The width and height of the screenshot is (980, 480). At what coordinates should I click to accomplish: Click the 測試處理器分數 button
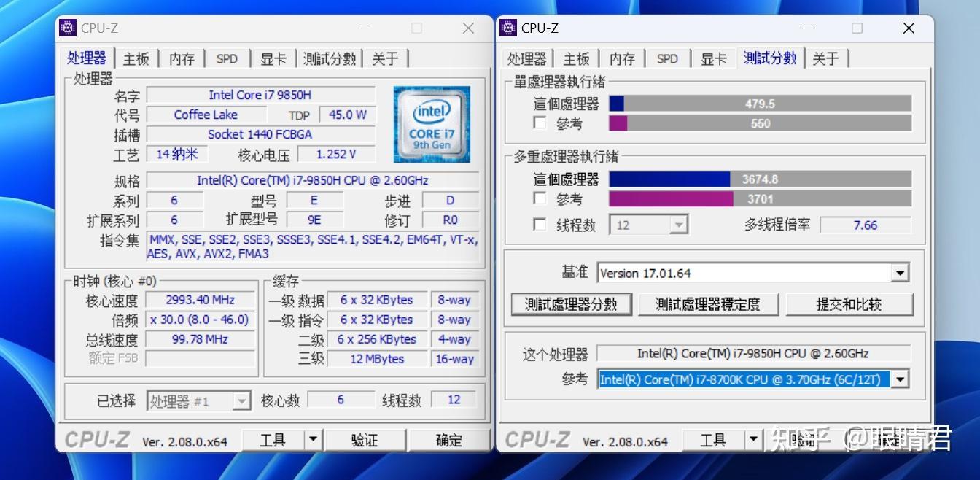point(571,304)
